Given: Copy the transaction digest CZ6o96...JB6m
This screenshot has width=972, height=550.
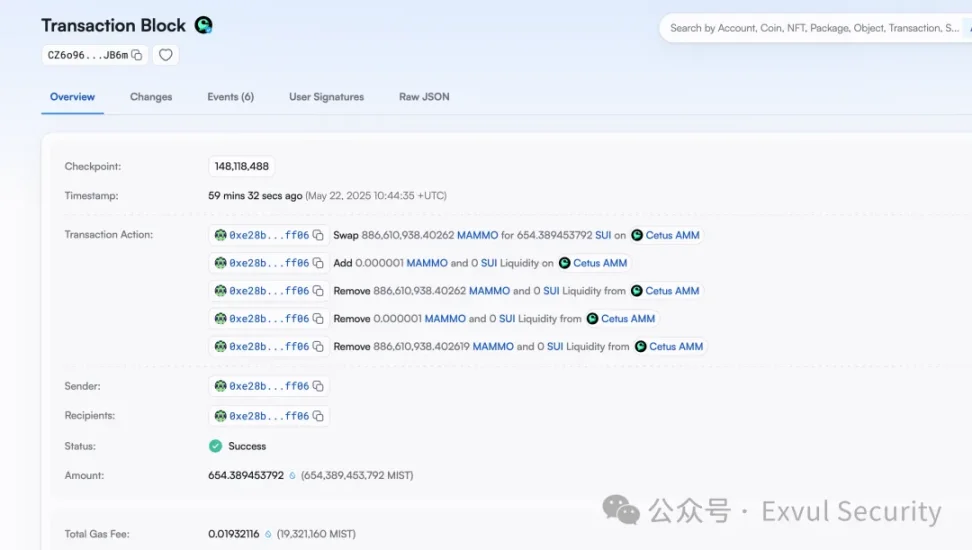Looking at the screenshot, I should [x=137, y=55].
